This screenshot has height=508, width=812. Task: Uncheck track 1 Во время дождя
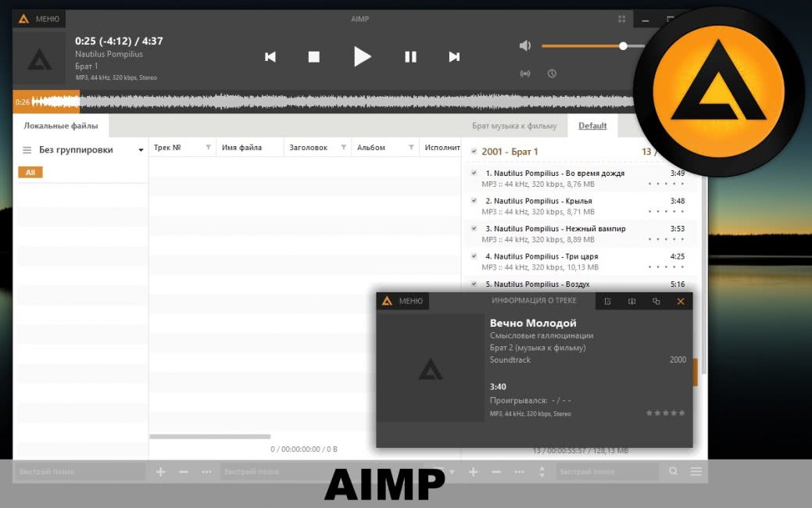[474, 173]
